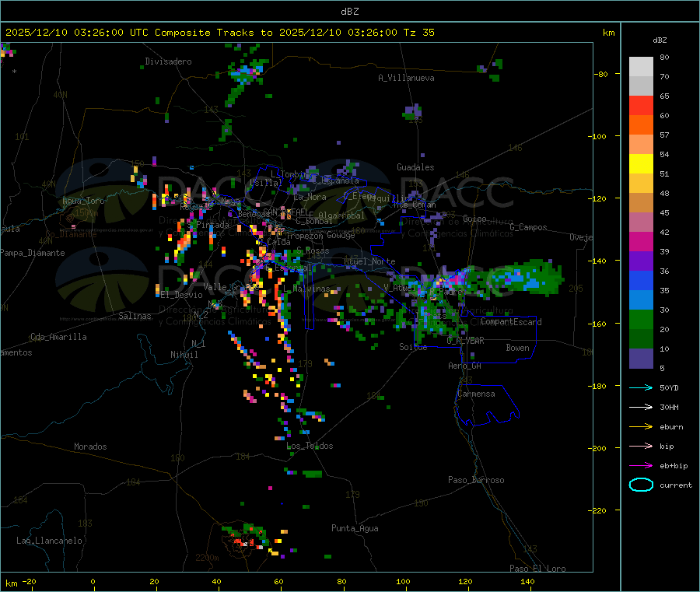Click the Nihuil location label
700x592 pixels.
184,355
